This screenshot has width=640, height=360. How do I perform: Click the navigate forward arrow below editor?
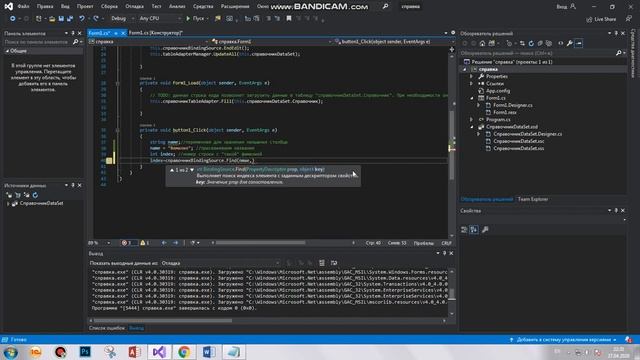tap(176, 243)
